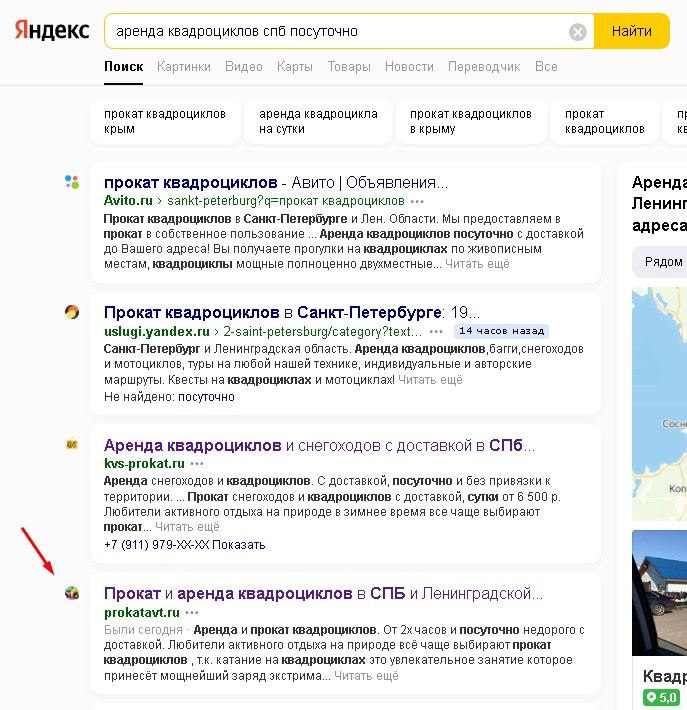This screenshot has height=710, width=687.
Task: Click the Avito path 'sankt-peterburg?q=прокат квадроциклов'
Action: coord(286,201)
